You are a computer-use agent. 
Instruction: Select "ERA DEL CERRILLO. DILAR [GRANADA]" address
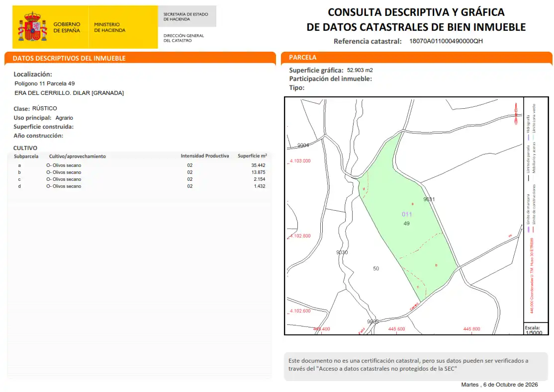69,93
